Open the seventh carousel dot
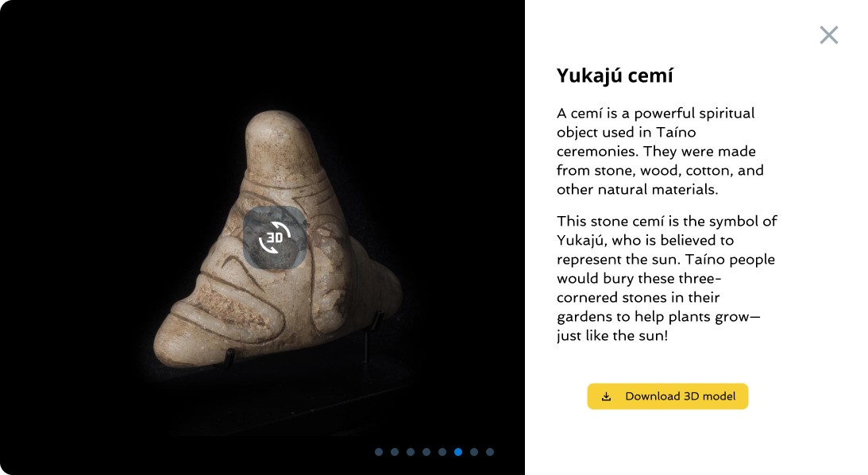The width and height of the screenshot is (868, 475). point(474,452)
